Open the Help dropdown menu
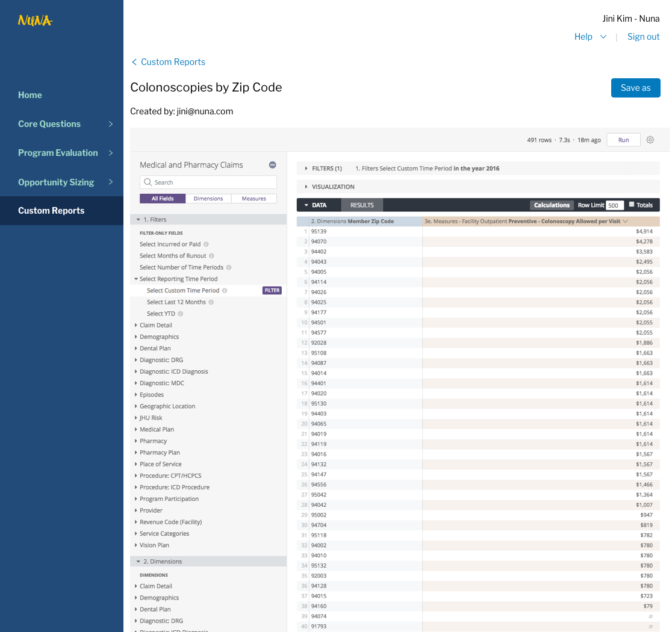Image resolution: width=672 pixels, height=632 pixels. (x=590, y=37)
